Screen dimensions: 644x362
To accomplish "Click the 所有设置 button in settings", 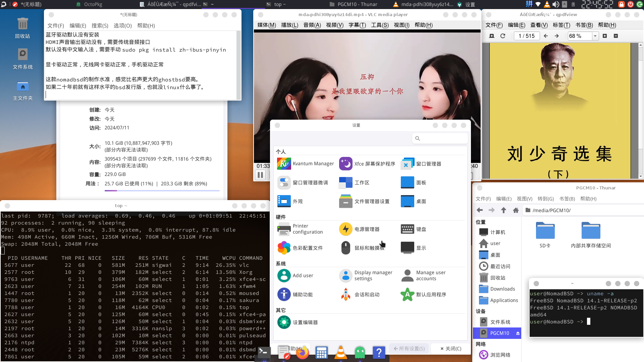I will pos(409,349).
